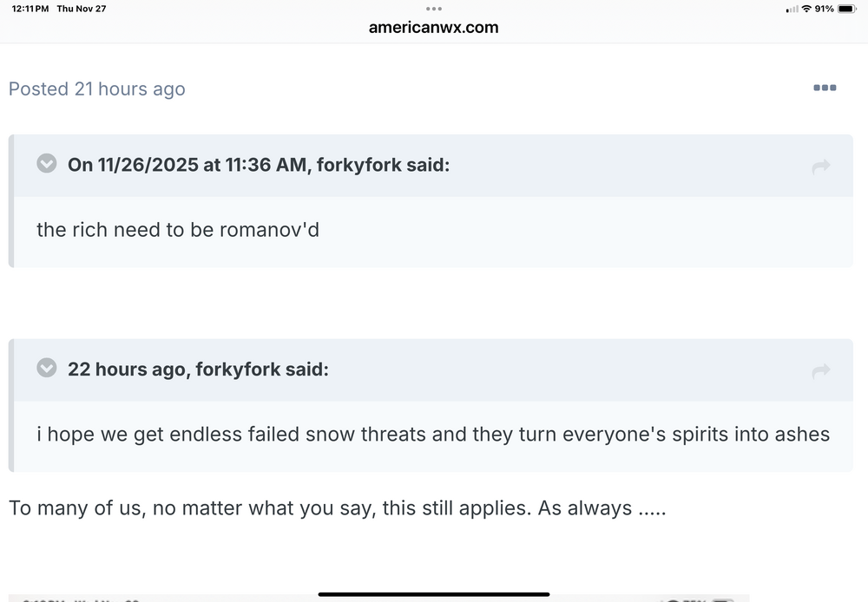Tap the home indicator bar at bottom
This screenshot has width=868, height=602.
coord(434,594)
